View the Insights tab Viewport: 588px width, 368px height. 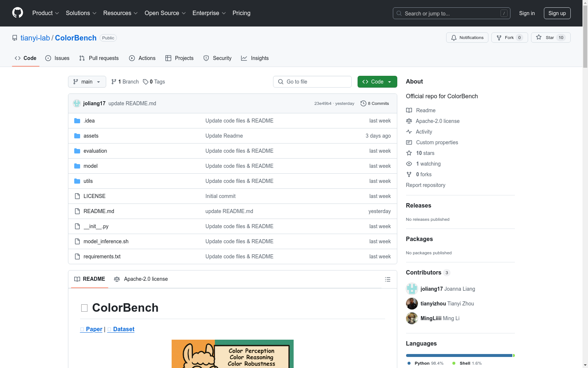[x=255, y=58]
